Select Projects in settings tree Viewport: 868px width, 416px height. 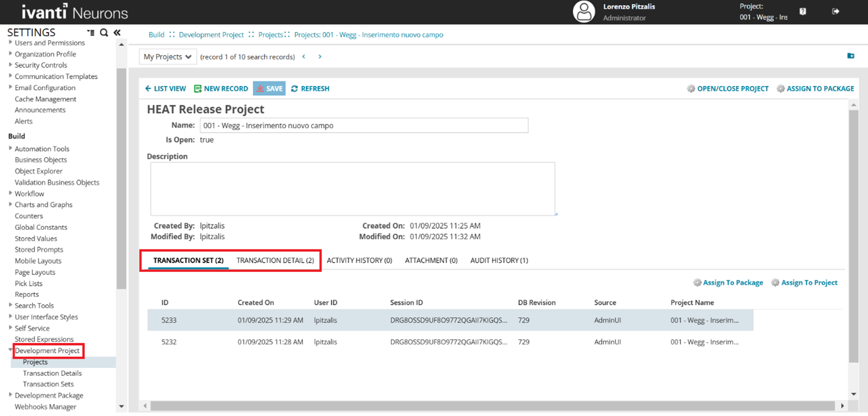(x=35, y=362)
